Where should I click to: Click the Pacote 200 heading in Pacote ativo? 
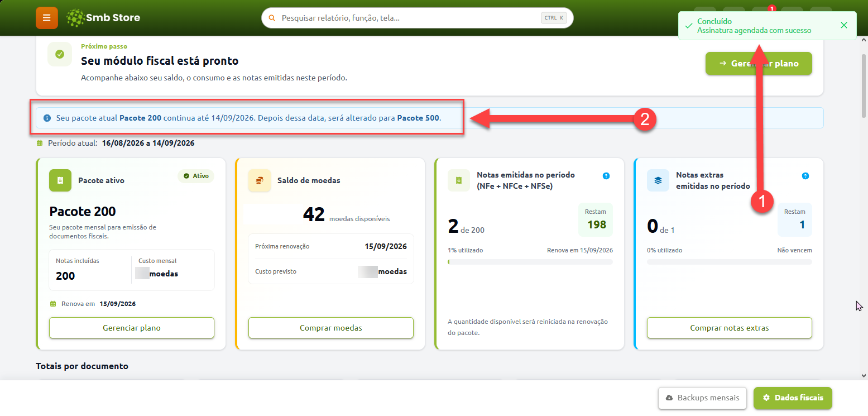pos(83,212)
